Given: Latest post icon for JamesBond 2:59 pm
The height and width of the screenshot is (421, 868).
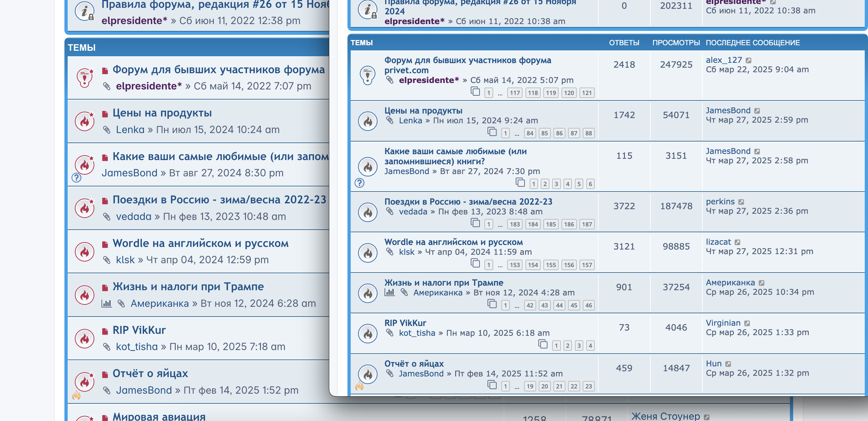Looking at the screenshot, I should [757, 111].
